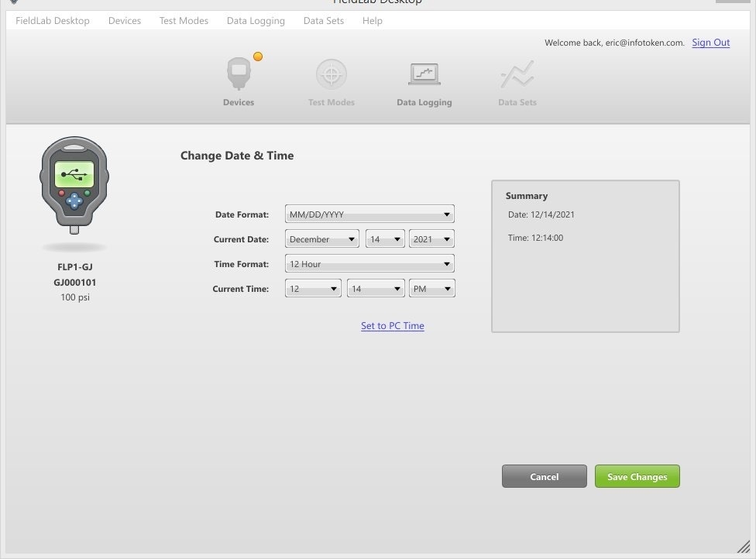Click the Welcome back, eric@infotoken.com text
Viewport: 756px width, 559px height.
[614, 43]
